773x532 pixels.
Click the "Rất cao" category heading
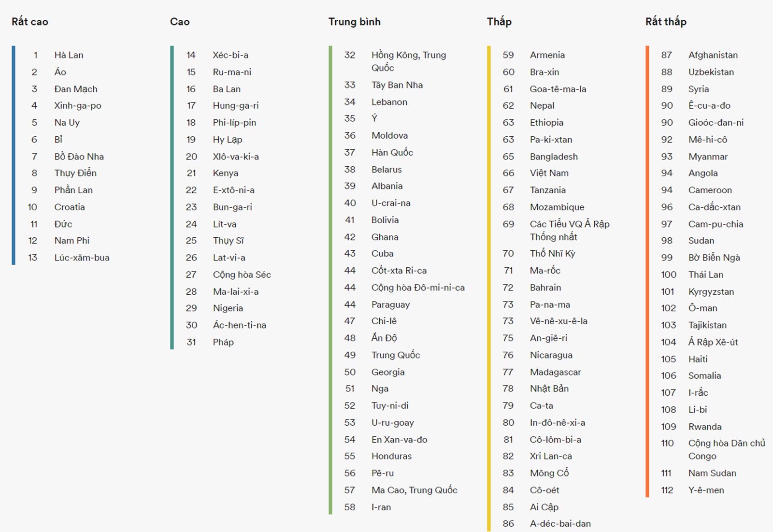(x=30, y=22)
